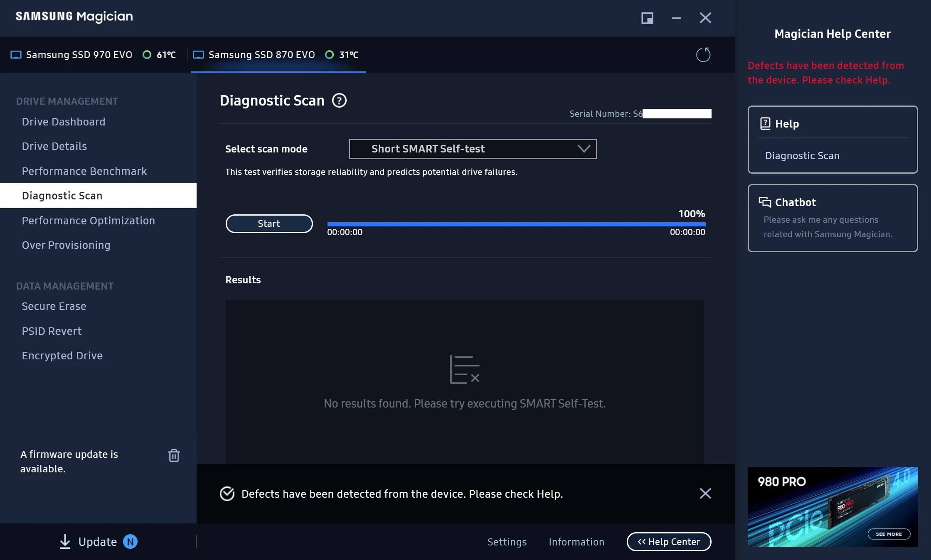
Task: Switch to the Samsung SSD 970 EVO tab
Action: [79, 54]
